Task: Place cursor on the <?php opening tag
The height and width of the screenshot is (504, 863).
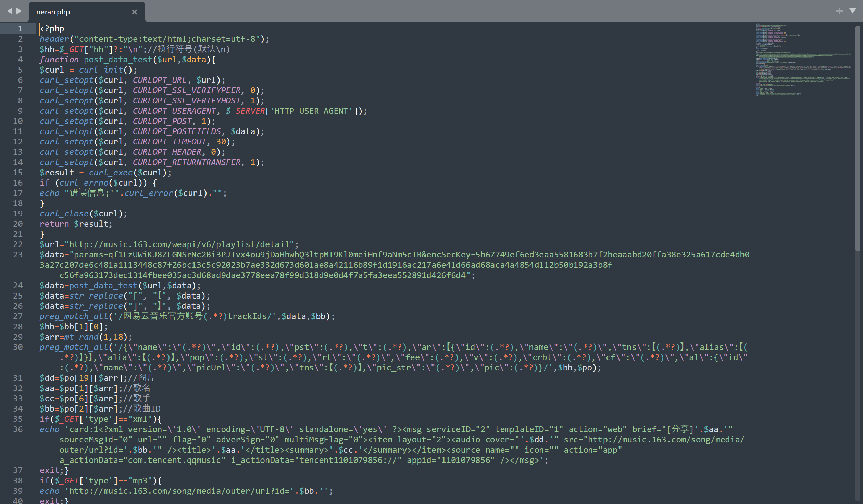Action: click(52, 29)
